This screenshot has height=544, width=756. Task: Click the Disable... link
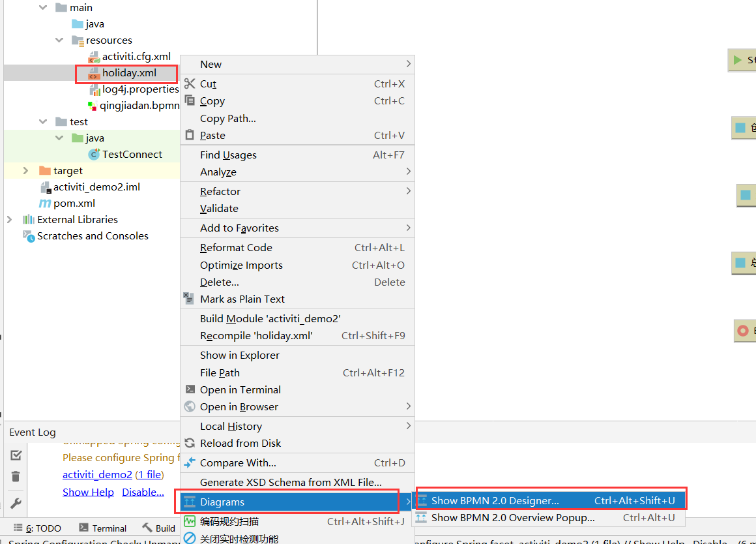143,492
